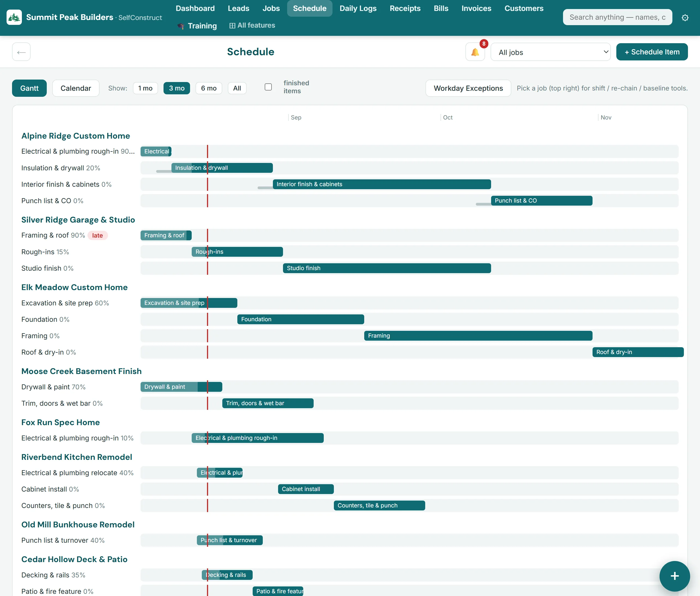
Task: Navigate to Receipts
Action: click(x=405, y=8)
